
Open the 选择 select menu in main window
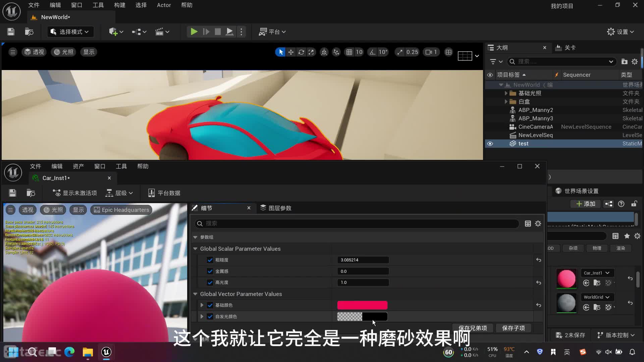141,5
